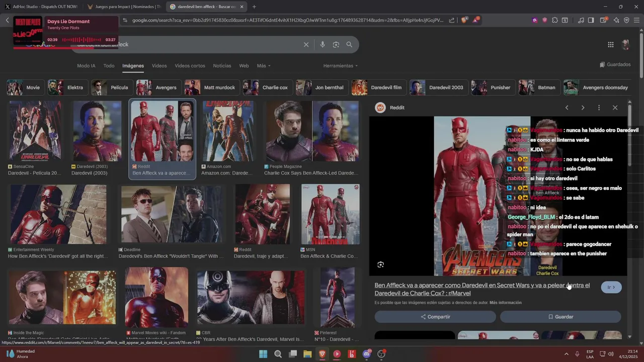Open the Google apps grid

tap(611, 44)
